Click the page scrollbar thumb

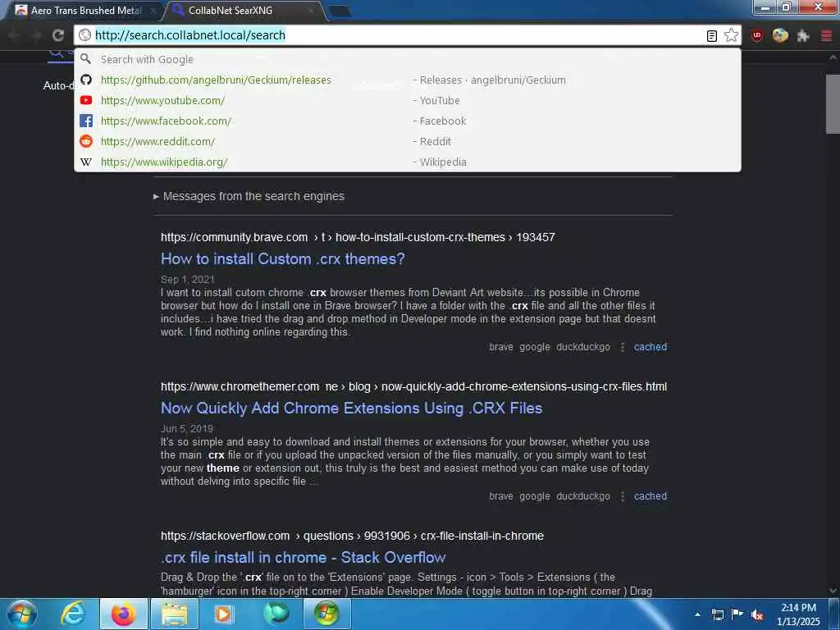click(833, 103)
